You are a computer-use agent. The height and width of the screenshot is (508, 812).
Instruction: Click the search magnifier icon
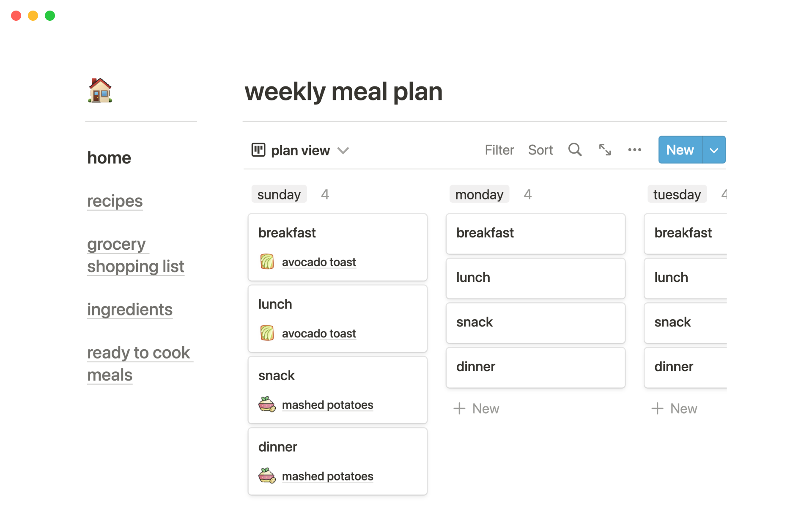tap(575, 150)
